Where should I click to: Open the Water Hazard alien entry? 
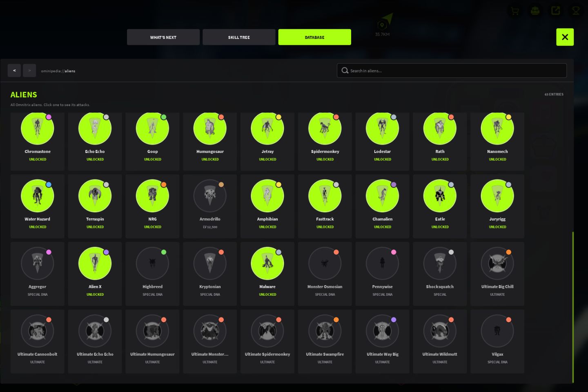click(38, 206)
